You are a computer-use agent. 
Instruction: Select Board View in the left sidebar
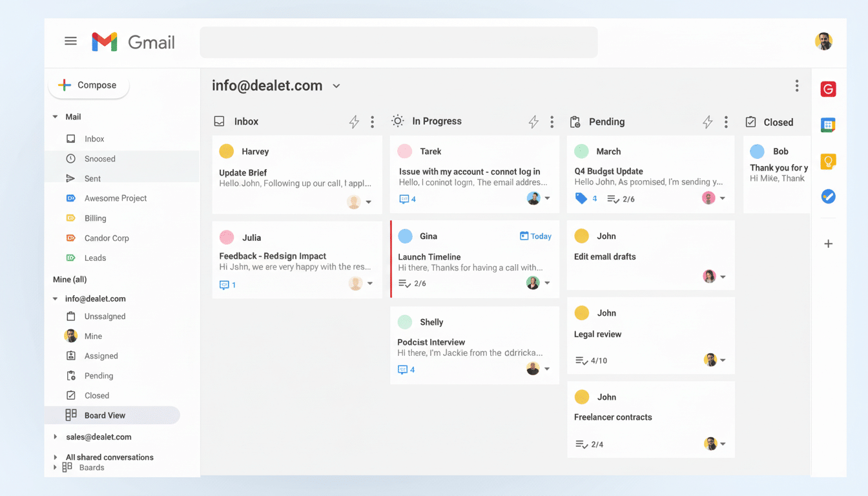tap(103, 415)
